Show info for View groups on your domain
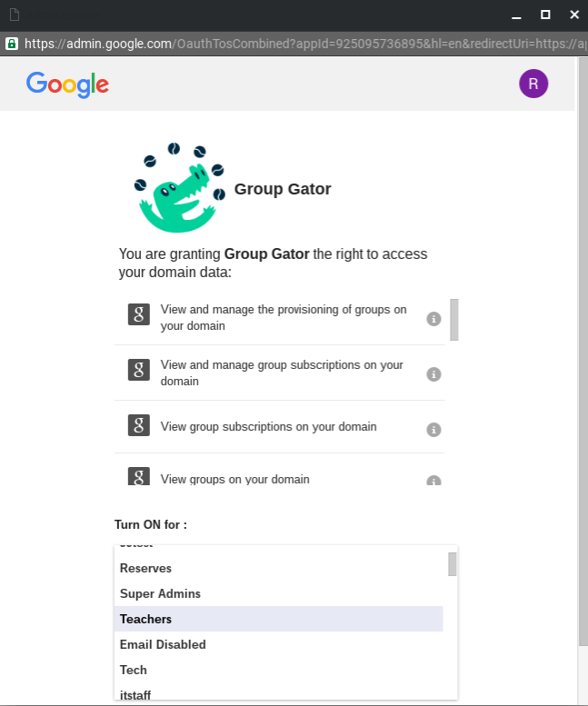The height and width of the screenshot is (706, 588). tap(434, 481)
